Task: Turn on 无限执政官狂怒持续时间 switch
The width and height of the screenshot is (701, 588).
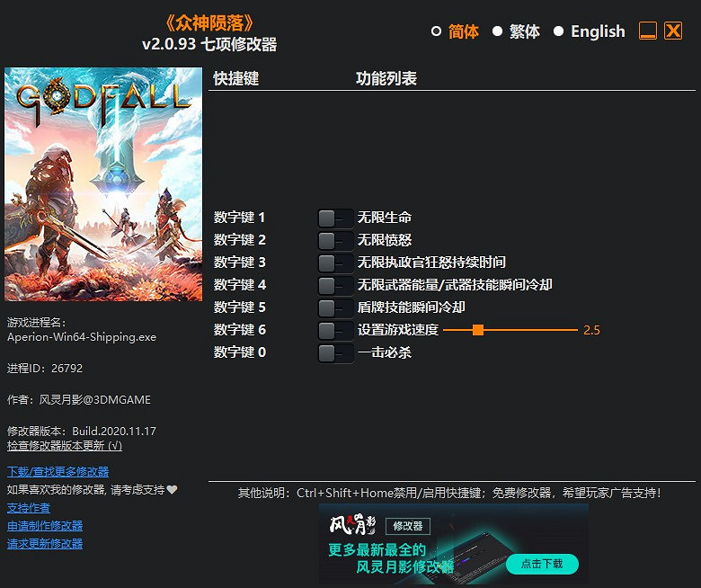Action: pyautogui.click(x=335, y=263)
